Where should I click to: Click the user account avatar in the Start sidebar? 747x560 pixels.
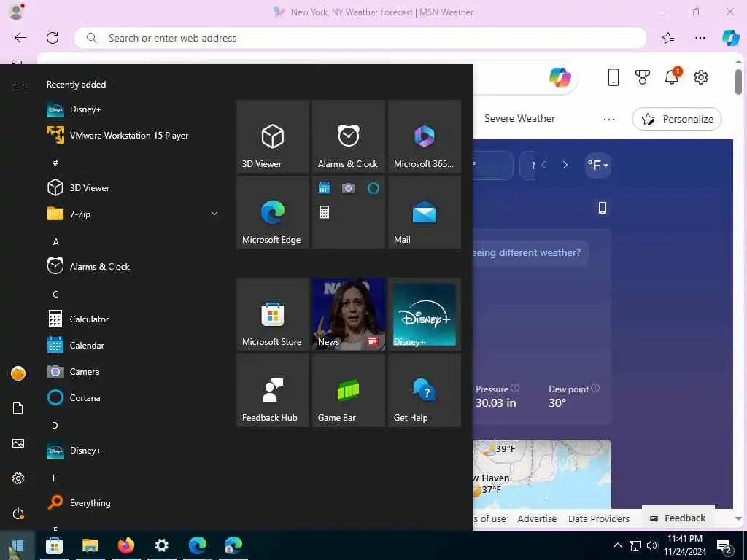(18, 373)
